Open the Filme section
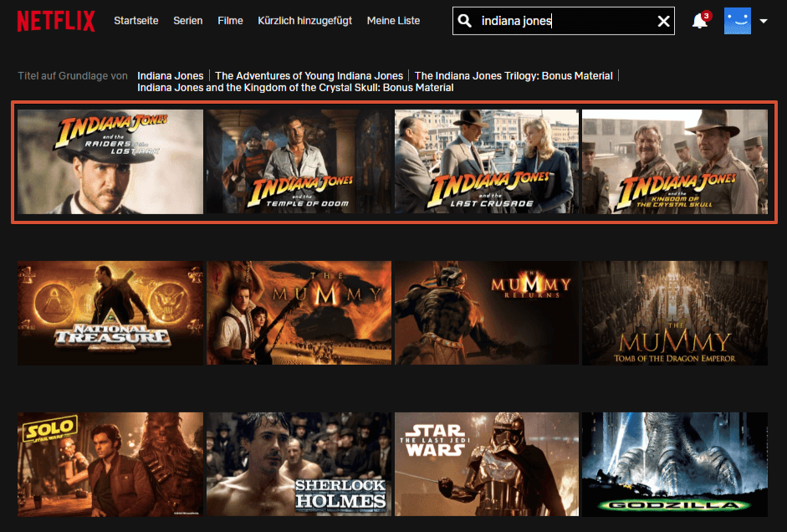 tap(230, 21)
